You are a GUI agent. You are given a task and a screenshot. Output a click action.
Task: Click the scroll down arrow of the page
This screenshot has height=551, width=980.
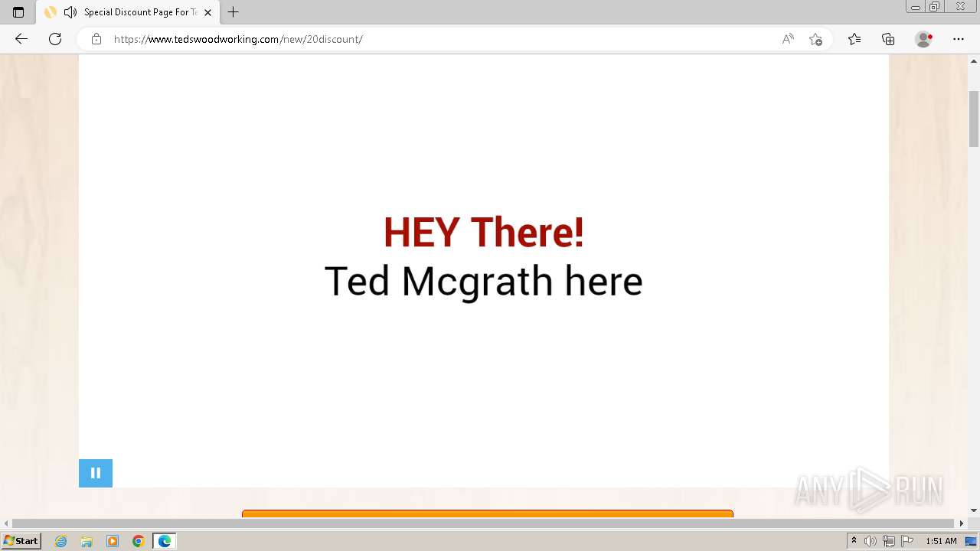974,510
